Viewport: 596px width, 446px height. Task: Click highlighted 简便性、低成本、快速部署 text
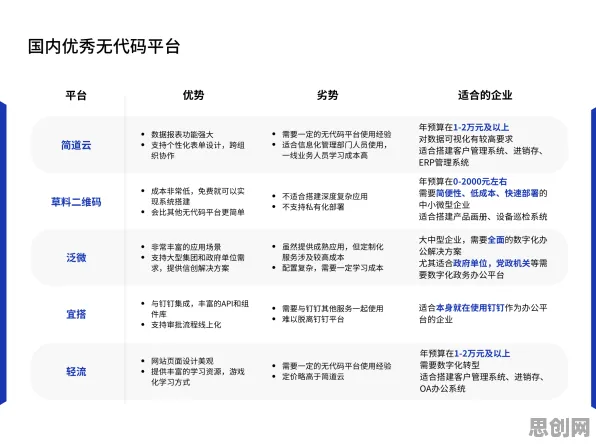487,193
